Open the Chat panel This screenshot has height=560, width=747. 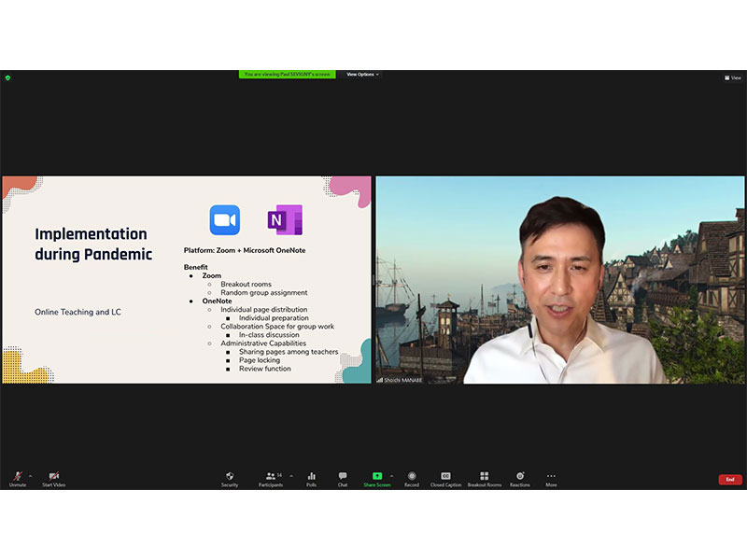click(x=343, y=478)
